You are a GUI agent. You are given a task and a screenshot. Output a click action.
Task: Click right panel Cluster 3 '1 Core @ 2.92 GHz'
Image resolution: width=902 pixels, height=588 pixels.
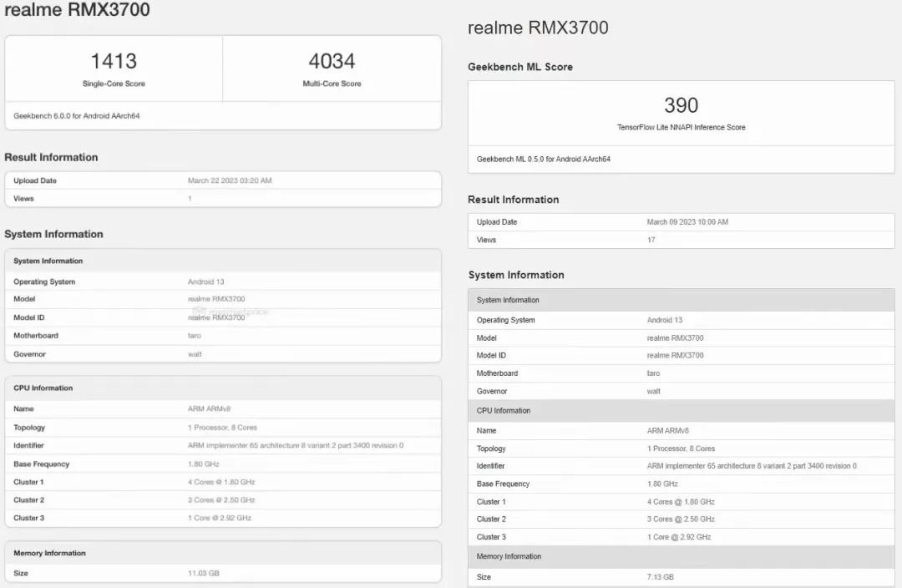(x=679, y=537)
